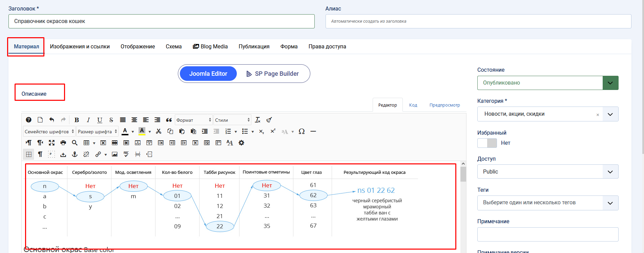The image size is (644, 253).
Task: Open the Доступ Public dropdown
Action: click(x=548, y=171)
